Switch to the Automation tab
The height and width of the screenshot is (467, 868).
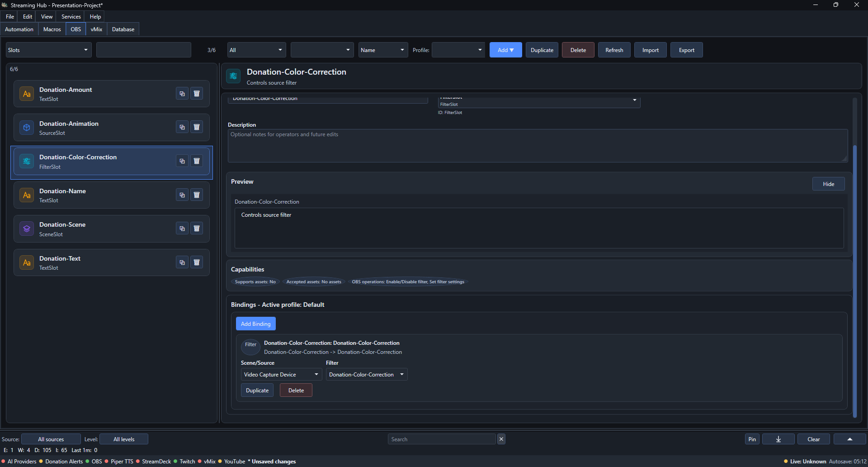click(x=19, y=29)
